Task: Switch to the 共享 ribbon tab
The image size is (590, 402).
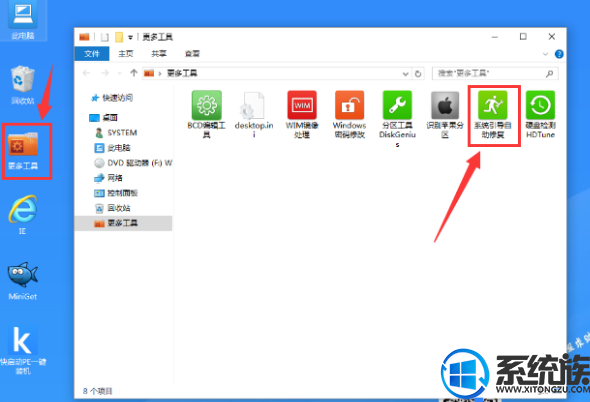Action: click(x=159, y=54)
